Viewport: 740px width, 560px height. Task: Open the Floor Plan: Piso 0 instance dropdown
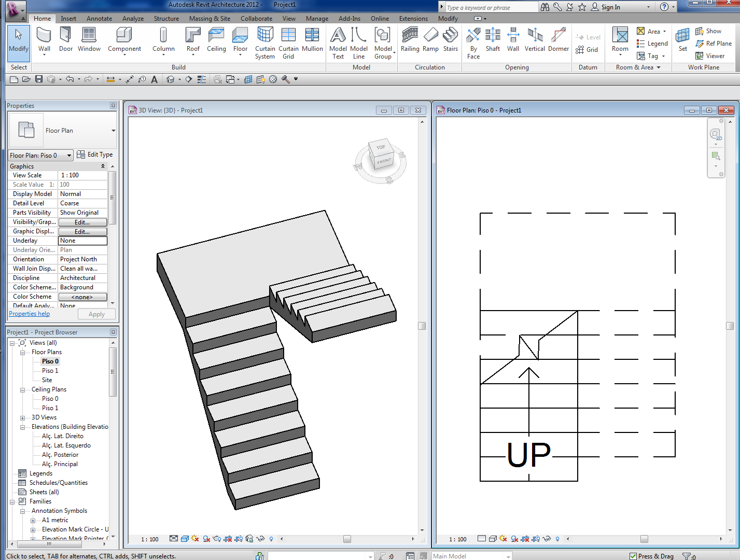click(x=68, y=156)
